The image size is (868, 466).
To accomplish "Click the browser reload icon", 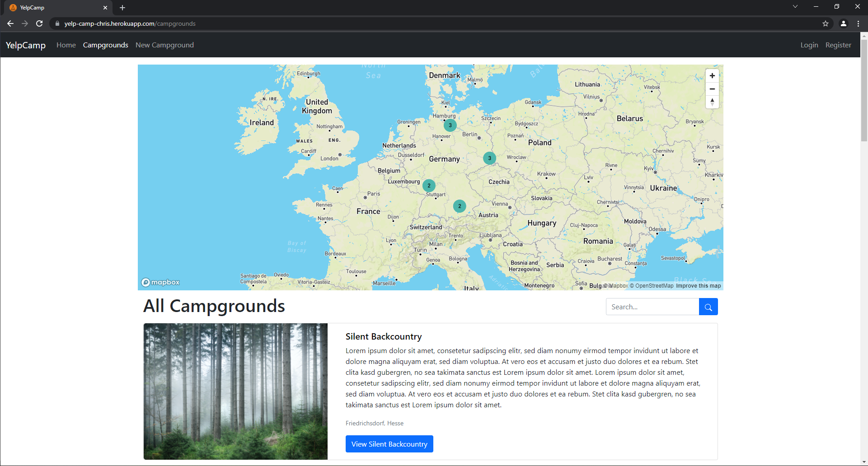I will 39,23.
